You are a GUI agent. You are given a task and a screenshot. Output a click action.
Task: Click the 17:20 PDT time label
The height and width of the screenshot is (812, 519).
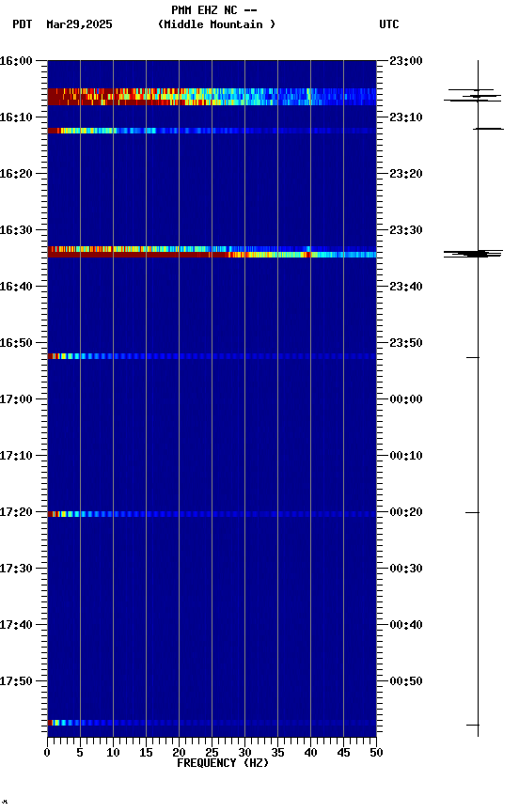click(x=16, y=512)
